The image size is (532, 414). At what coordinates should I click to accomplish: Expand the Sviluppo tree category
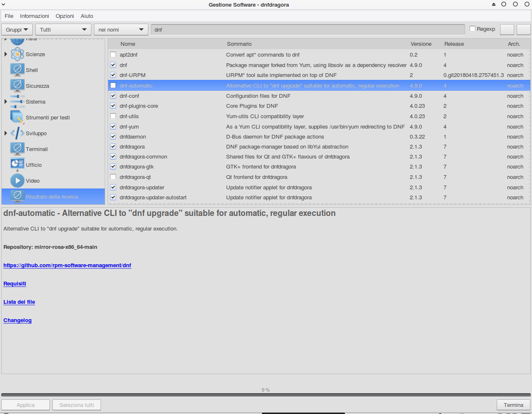tap(6, 133)
